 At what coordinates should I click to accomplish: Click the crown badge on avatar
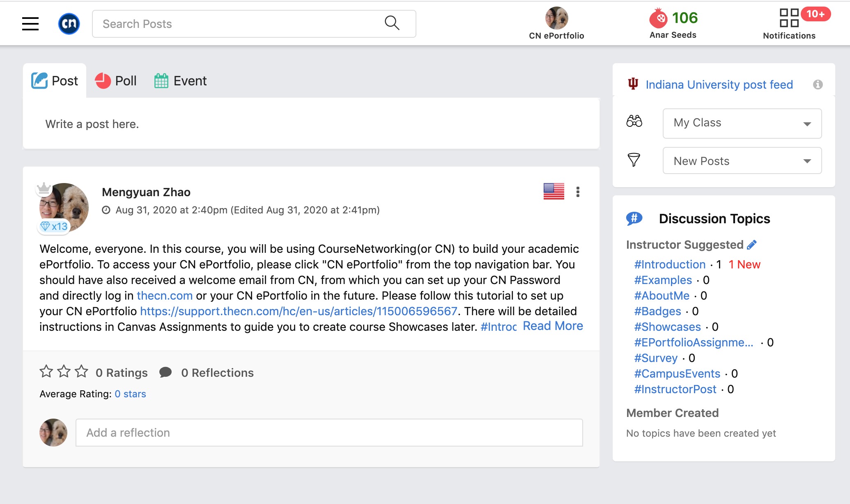tap(44, 188)
